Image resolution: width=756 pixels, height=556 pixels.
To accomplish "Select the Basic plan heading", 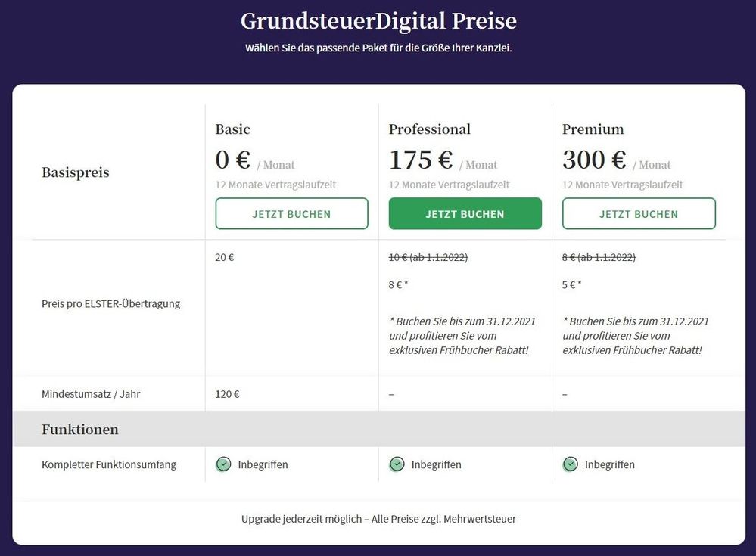I will coord(233,129).
